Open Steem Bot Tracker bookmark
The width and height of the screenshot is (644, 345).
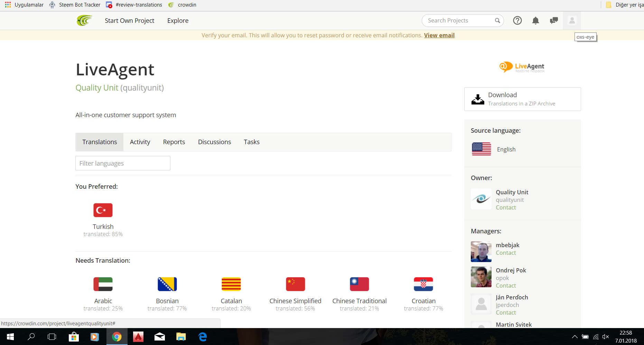pyautogui.click(x=75, y=5)
